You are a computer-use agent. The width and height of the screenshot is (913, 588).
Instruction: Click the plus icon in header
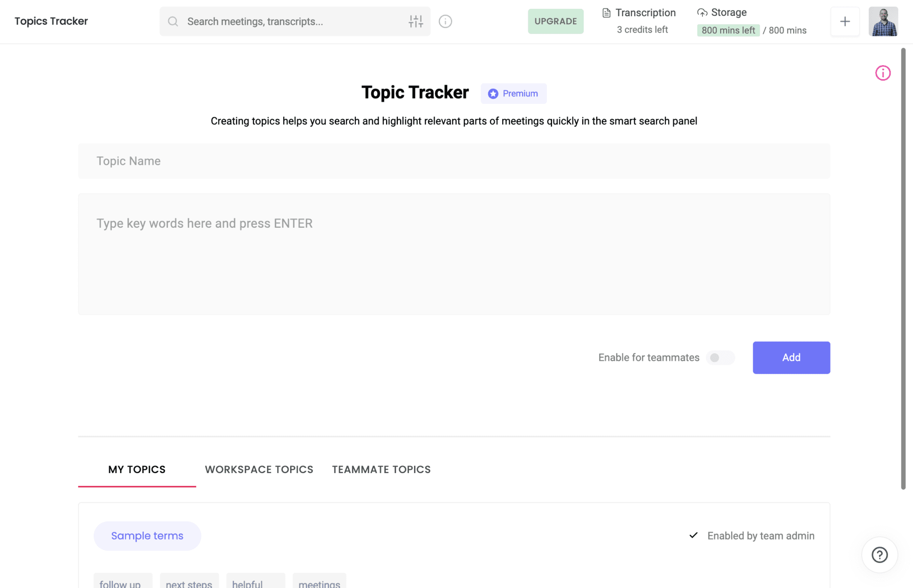(x=845, y=21)
